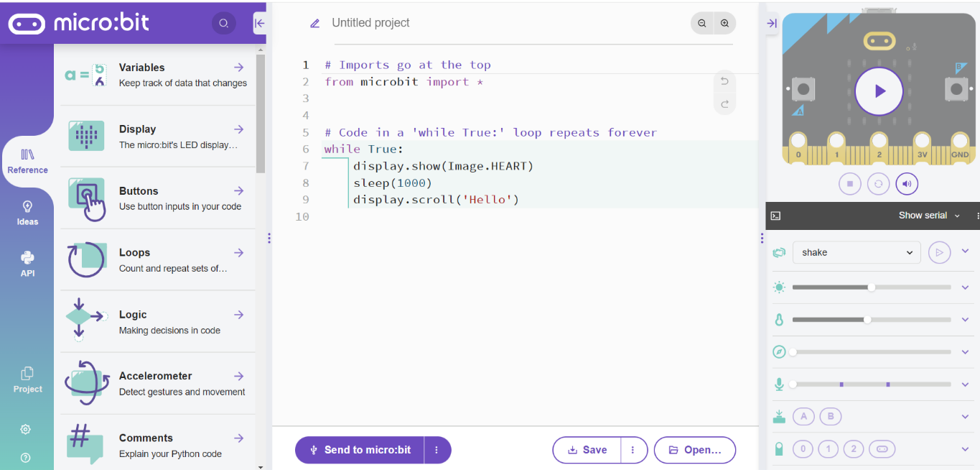The height and width of the screenshot is (470, 980).
Task: Open the API tab
Action: click(27, 264)
